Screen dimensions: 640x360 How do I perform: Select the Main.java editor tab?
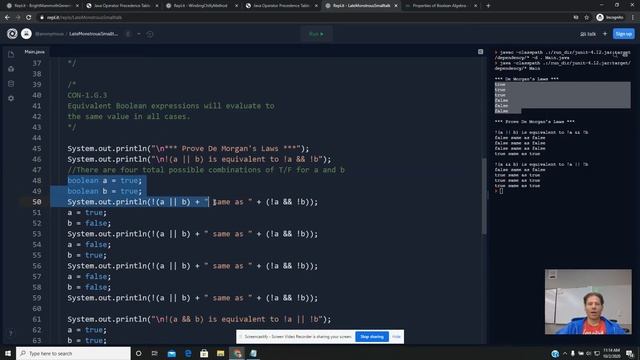(34, 52)
